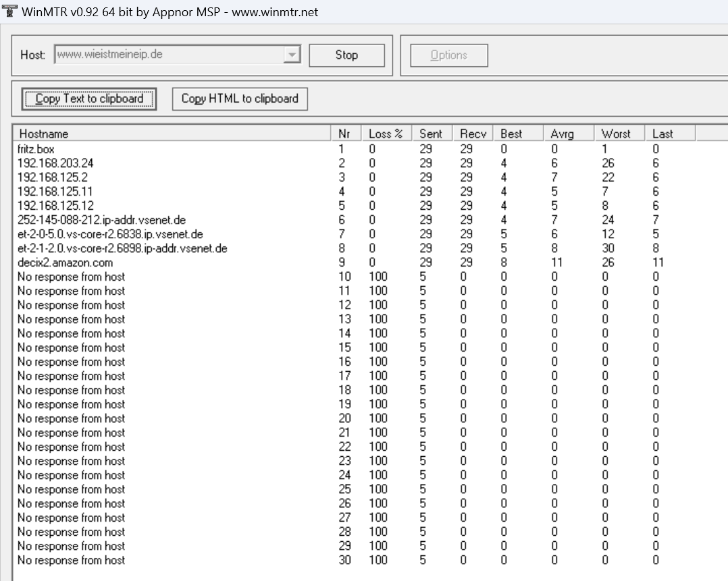This screenshot has height=581, width=728.
Task: Click Avrg value 11 in hop 9 row
Action: click(x=556, y=262)
